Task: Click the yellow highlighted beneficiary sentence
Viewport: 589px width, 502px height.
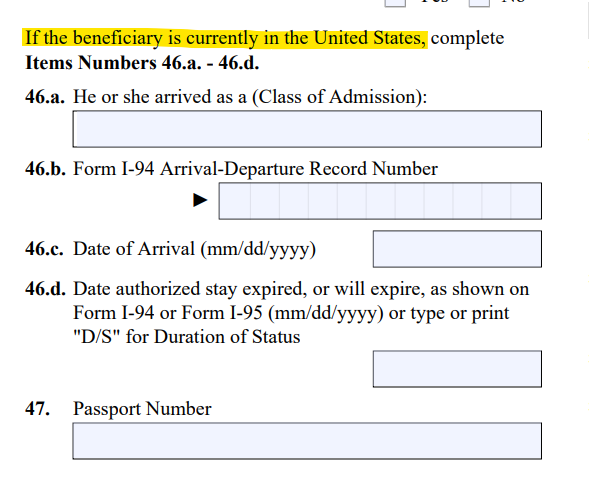Action: click(x=225, y=38)
